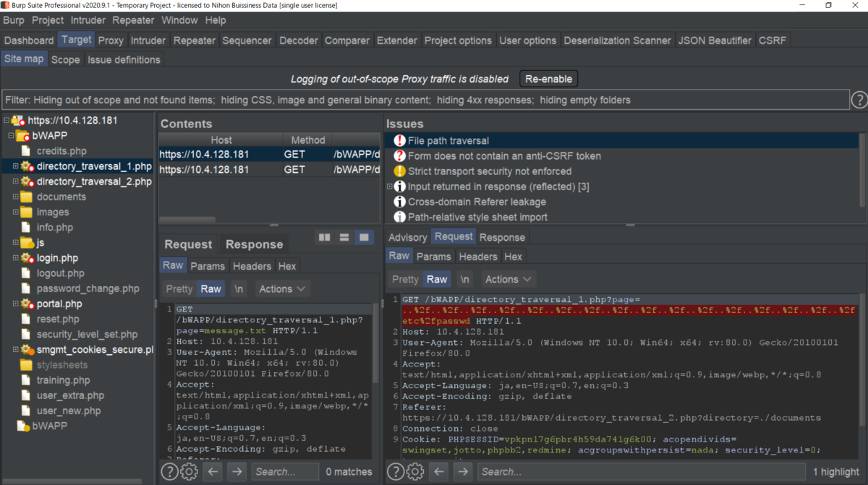The width and height of the screenshot is (868, 485).
Task: Select login.php gear icon in site map
Action: [26, 258]
